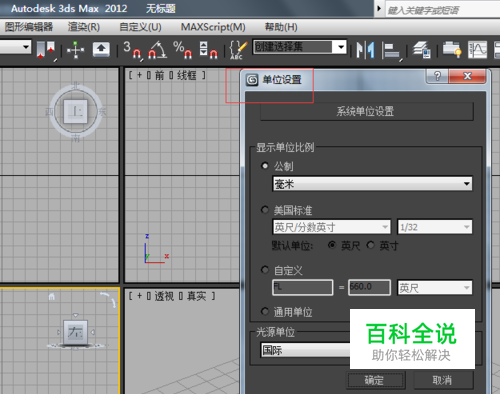The height and width of the screenshot is (394, 500).
Task: Click the custom value field 660.0
Action: [x=370, y=287]
